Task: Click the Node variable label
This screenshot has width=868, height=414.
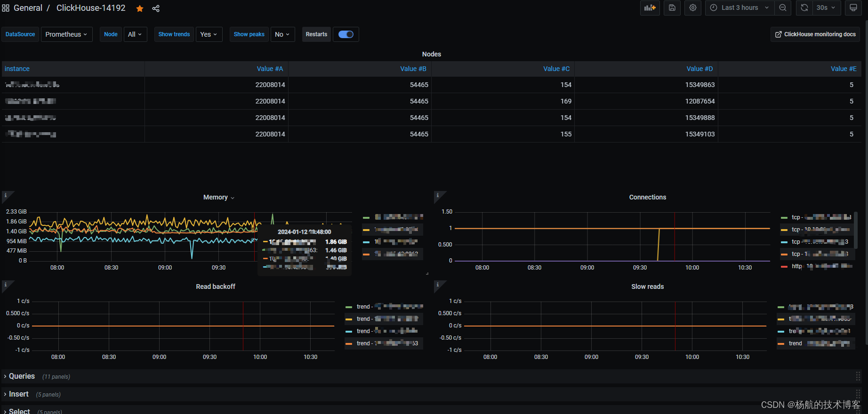Action: point(111,34)
